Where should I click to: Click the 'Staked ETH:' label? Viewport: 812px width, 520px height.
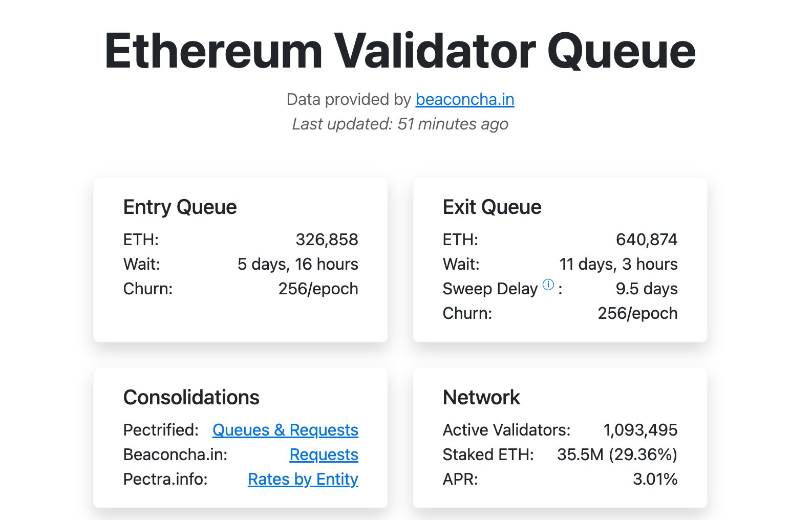pos(488,454)
